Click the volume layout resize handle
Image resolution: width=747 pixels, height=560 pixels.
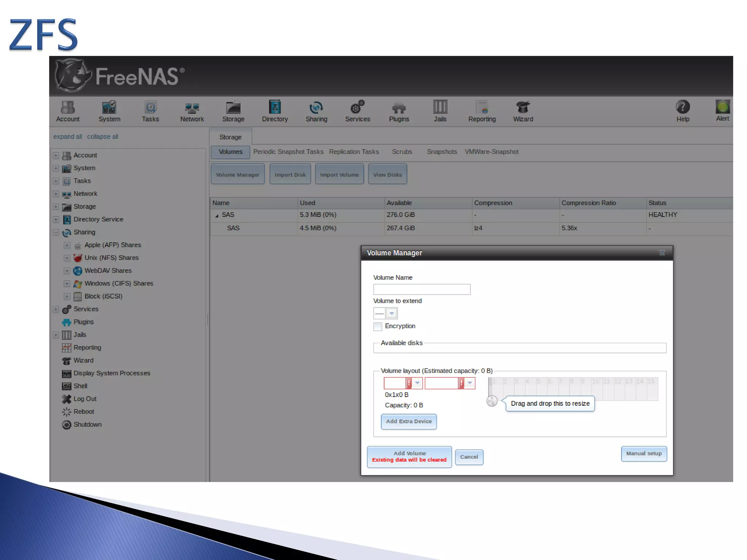coord(492,401)
